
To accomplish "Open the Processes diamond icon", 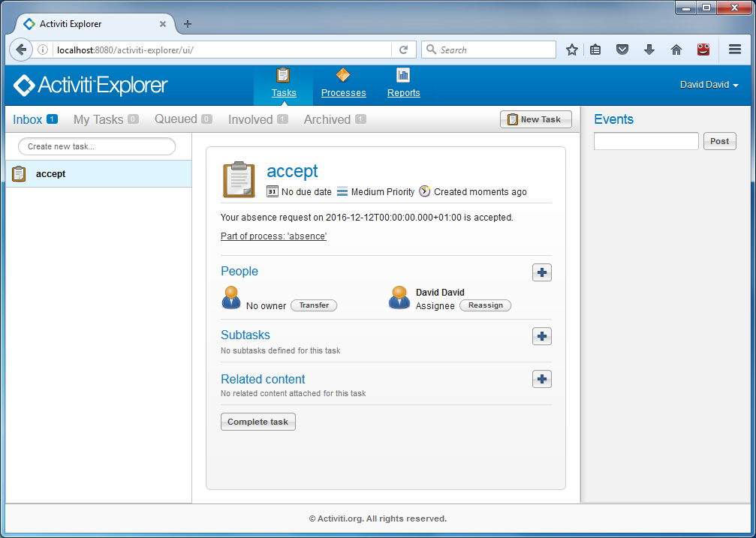I will tap(343, 76).
